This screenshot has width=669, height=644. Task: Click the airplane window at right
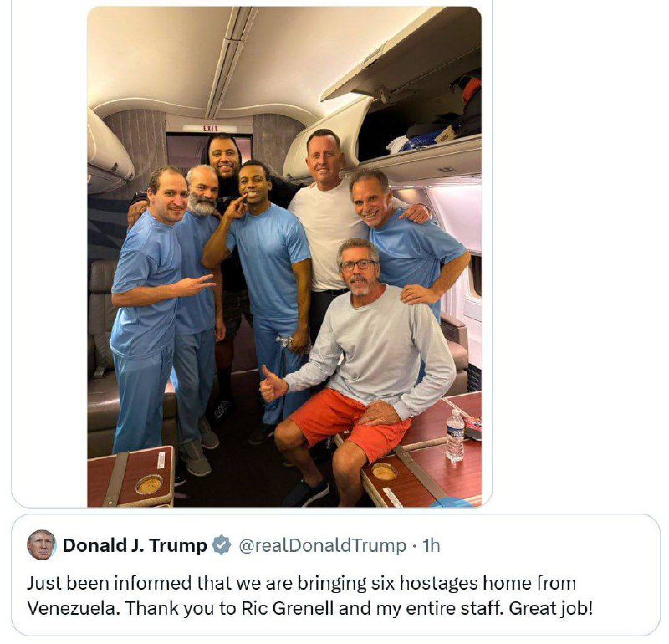click(x=475, y=278)
